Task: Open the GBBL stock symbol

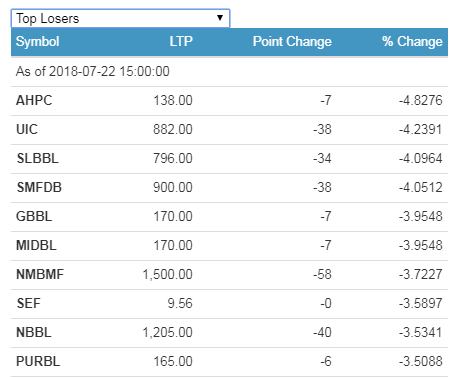Action: tap(34, 216)
